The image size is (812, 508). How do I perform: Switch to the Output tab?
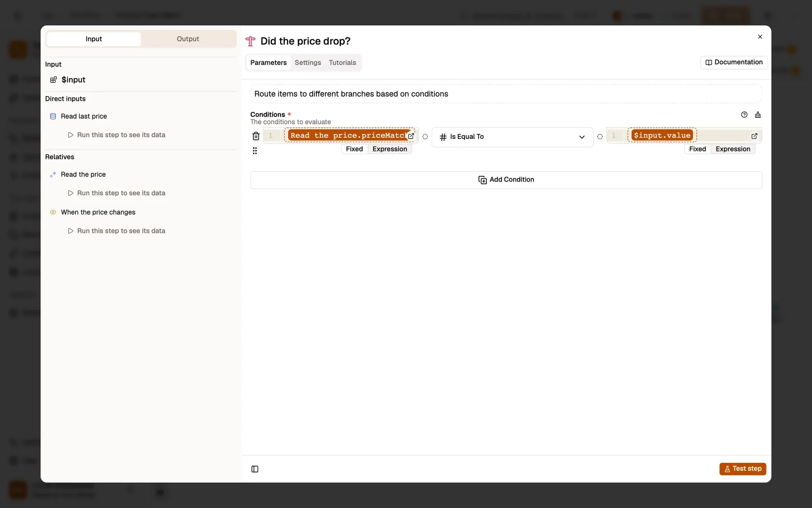pos(188,39)
